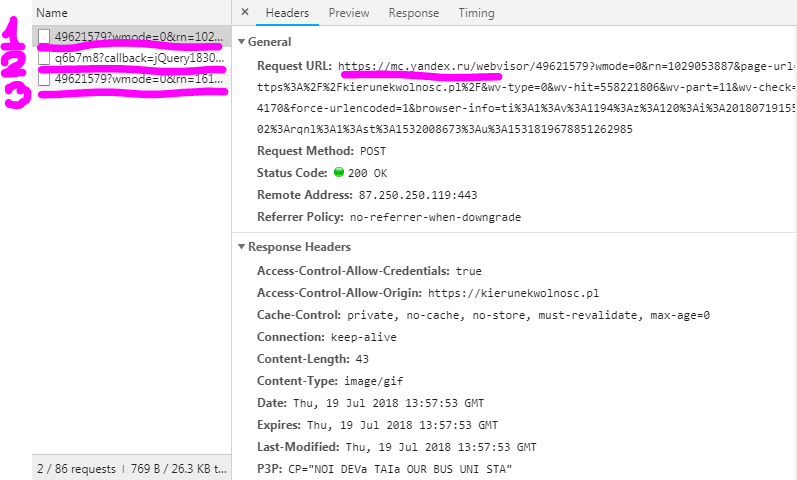Collapse the Response Headers section

241,247
